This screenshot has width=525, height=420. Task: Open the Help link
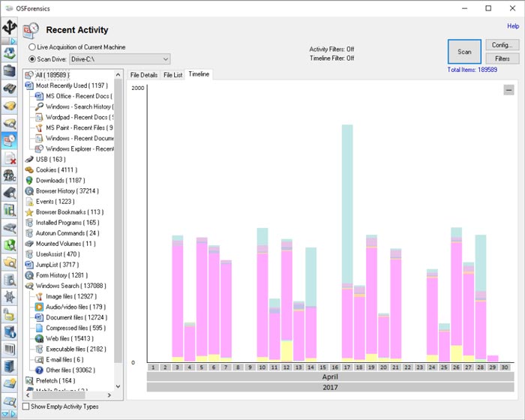pos(513,26)
